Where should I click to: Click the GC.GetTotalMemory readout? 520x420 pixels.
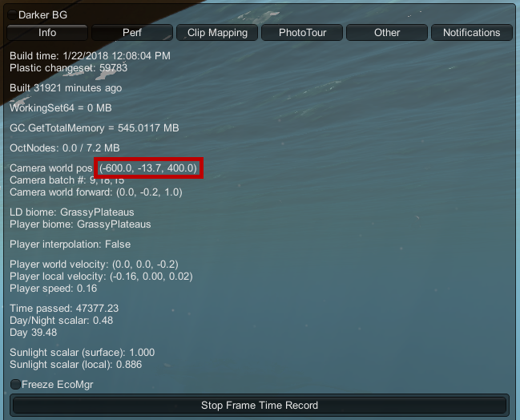[95, 128]
